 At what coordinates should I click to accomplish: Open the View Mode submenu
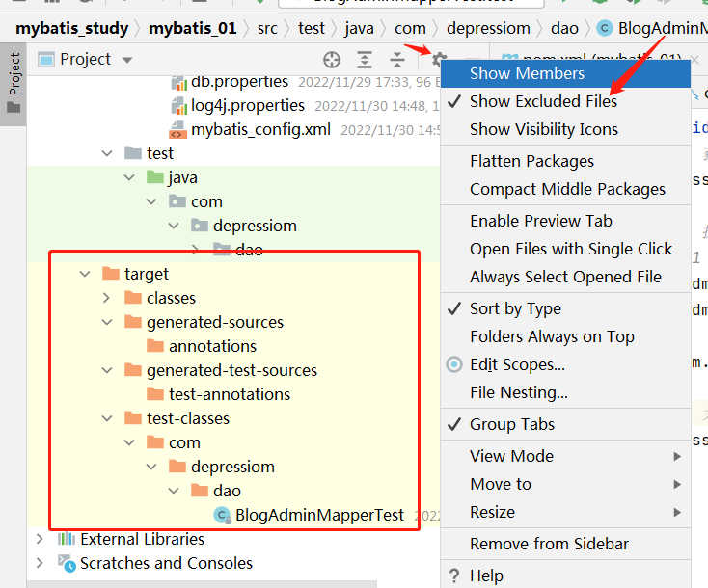[566, 456]
